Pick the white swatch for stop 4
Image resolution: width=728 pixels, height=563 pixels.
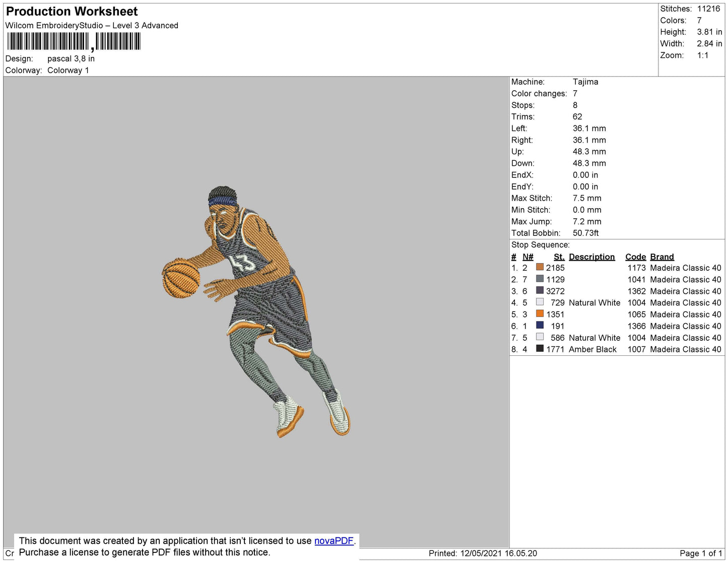(540, 302)
